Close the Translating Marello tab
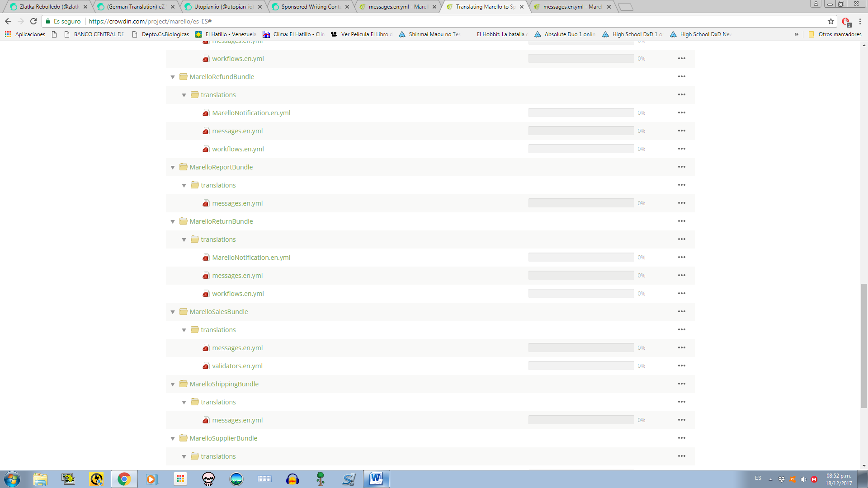This screenshot has height=488, width=868. coord(522,7)
